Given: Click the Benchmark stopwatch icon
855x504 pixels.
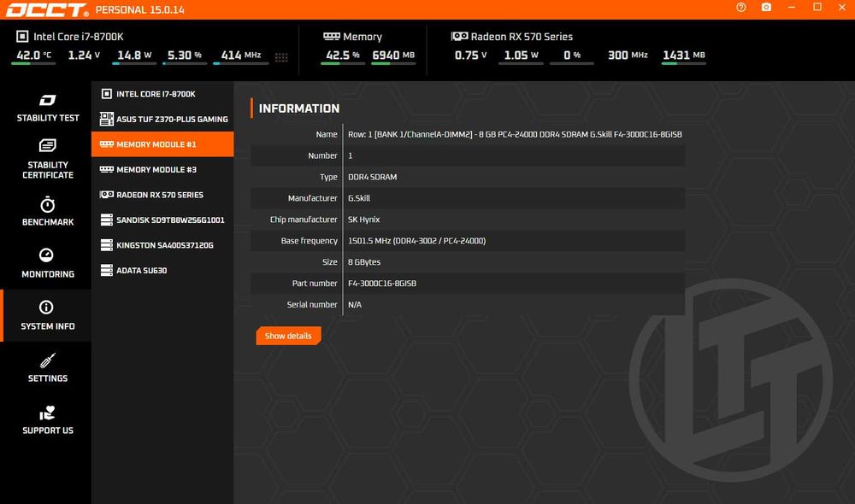Looking at the screenshot, I should click(47, 204).
